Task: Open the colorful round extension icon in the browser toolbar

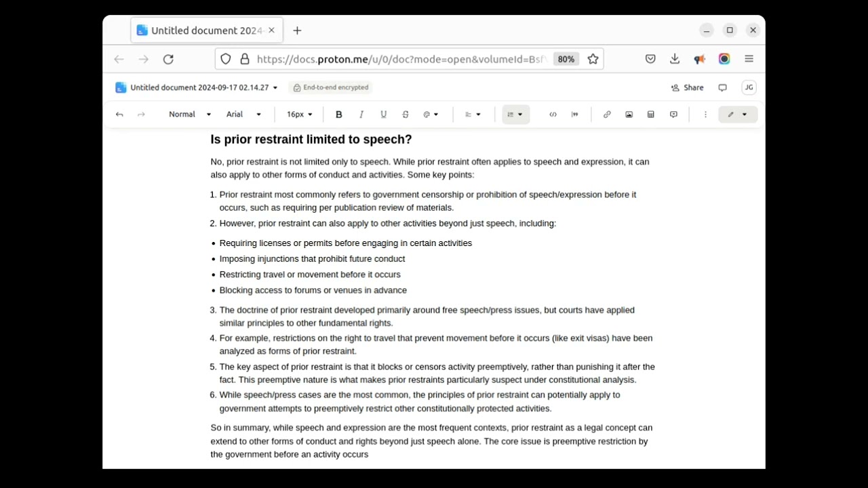Action: pyautogui.click(x=724, y=59)
